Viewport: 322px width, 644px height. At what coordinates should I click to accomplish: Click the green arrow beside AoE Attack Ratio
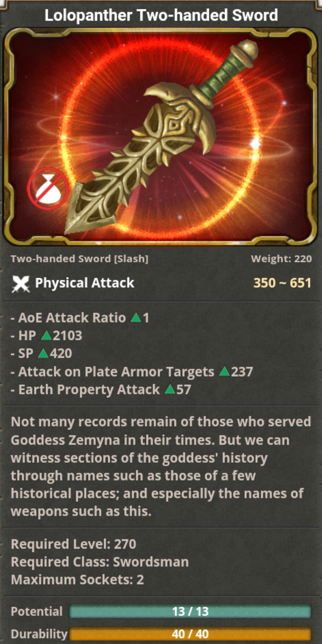(x=136, y=317)
